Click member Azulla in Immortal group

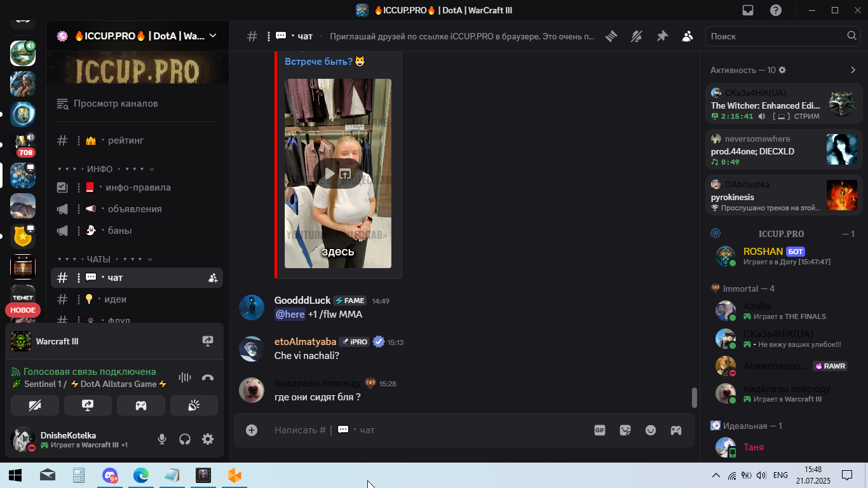click(x=783, y=311)
